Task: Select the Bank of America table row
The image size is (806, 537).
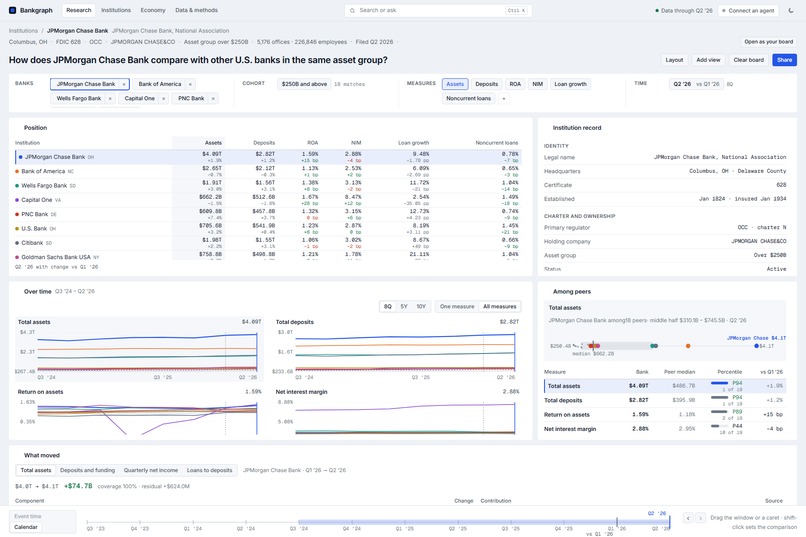Action: 268,172
